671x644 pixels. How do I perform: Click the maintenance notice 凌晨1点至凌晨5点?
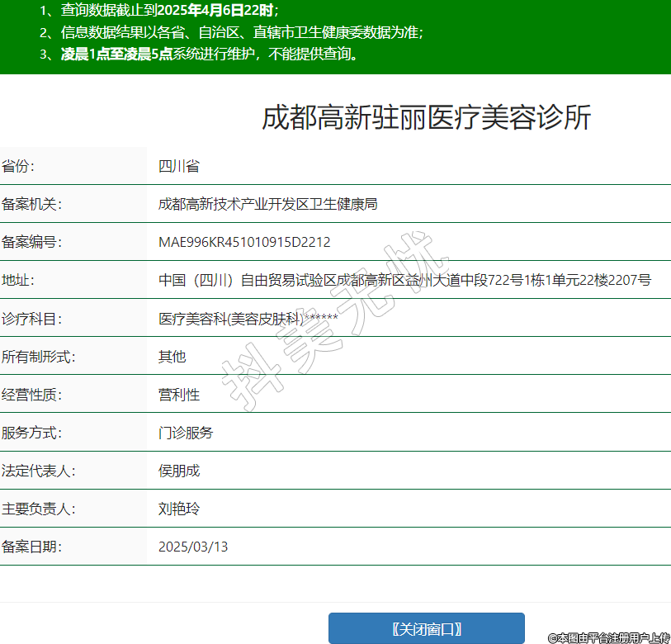pos(116,54)
